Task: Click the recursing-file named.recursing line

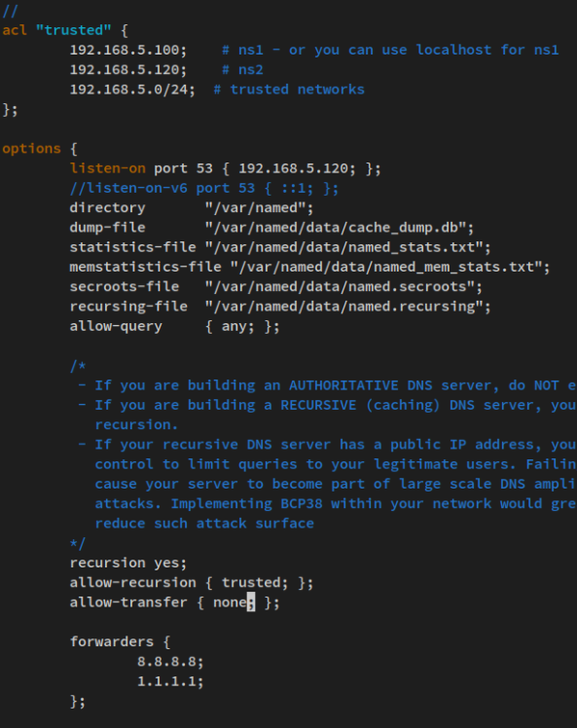Action: click(x=280, y=307)
